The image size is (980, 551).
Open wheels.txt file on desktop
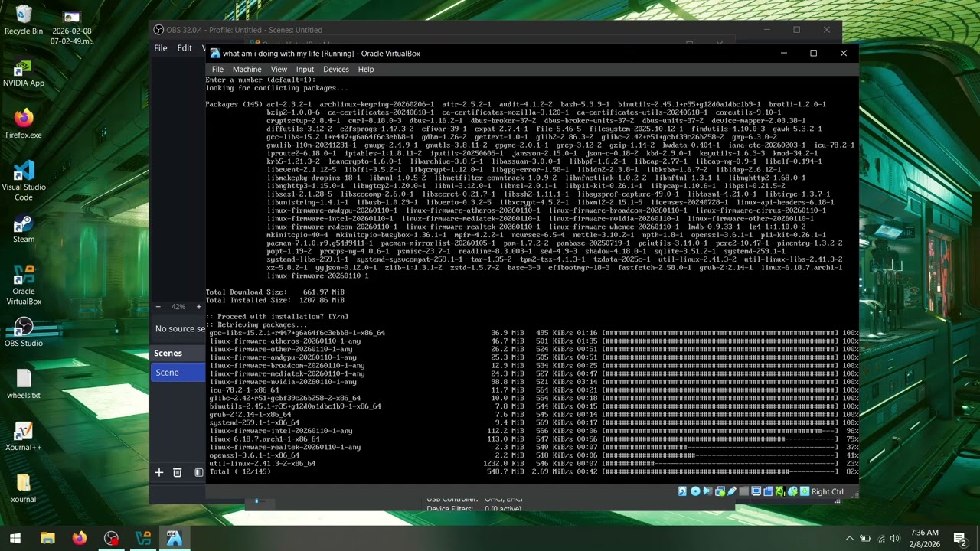(x=24, y=385)
